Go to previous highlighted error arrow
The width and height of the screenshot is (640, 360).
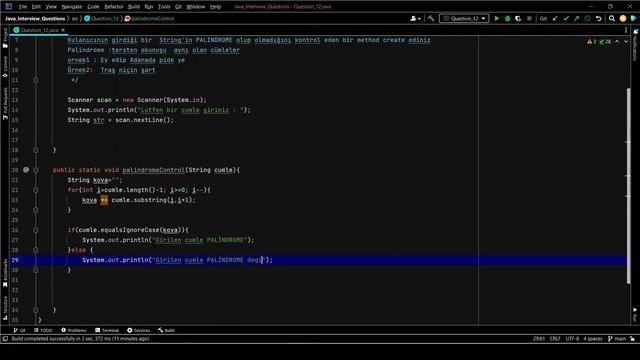[x=617, y=42]
